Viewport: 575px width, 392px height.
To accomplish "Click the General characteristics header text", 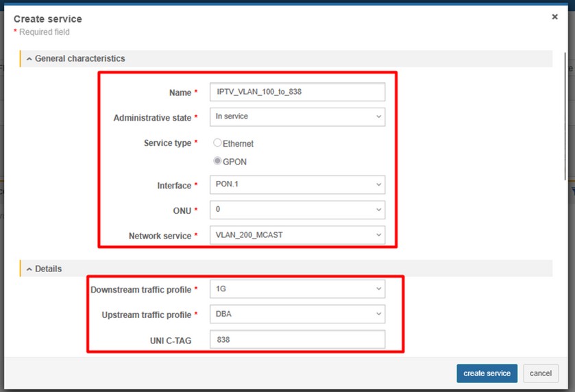I will pos(79,59).
